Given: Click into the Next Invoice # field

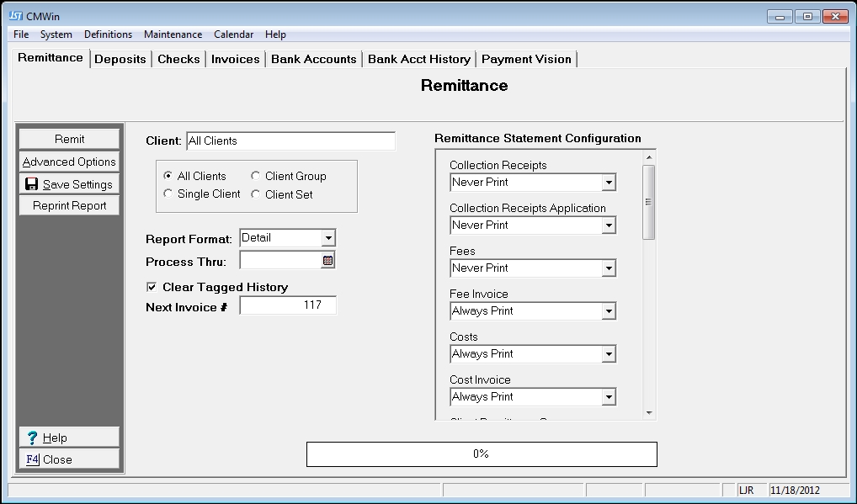Looking at the screenshot, I should 288,305.
